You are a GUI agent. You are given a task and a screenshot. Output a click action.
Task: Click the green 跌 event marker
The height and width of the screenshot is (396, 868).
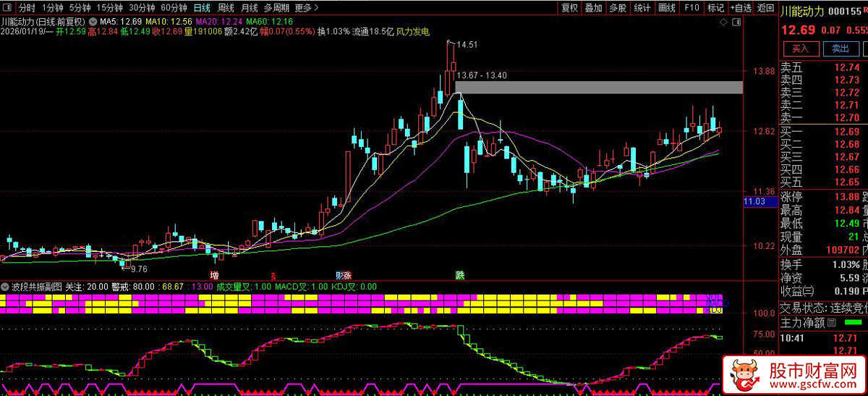(x=460, y=276)
